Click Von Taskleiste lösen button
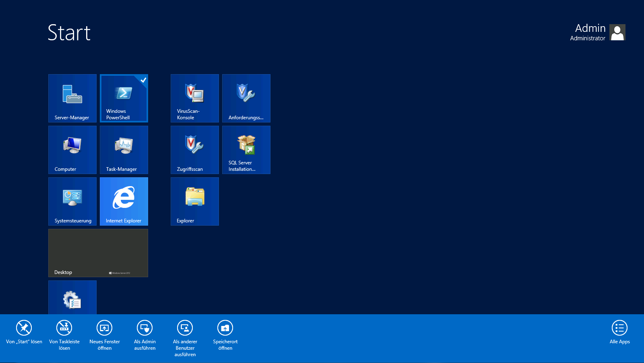Screen dimensions: 644x363 coord(64,335)
